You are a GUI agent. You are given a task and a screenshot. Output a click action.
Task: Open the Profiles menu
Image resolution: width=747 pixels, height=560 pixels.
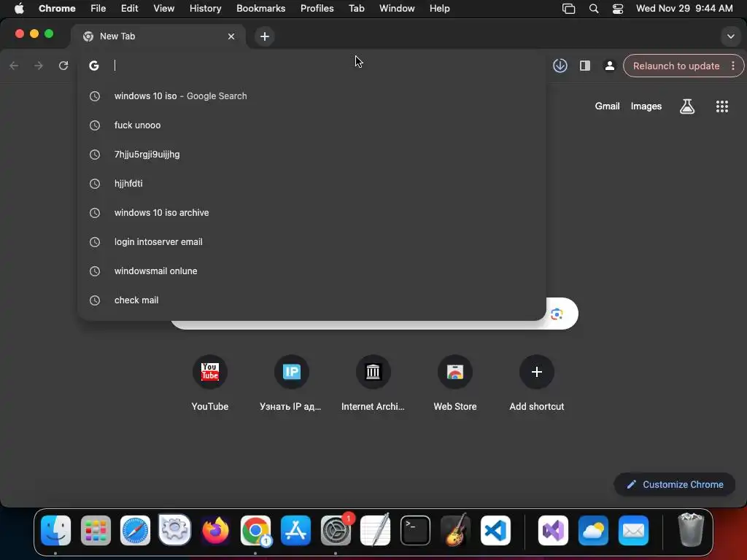(x=317, y=9)
